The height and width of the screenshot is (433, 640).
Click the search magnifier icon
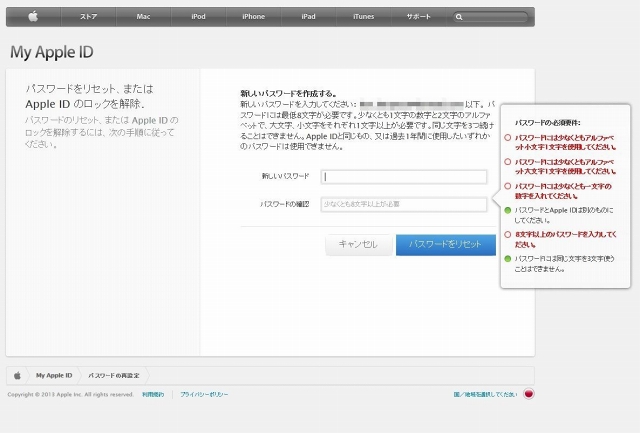coord(459,17)
